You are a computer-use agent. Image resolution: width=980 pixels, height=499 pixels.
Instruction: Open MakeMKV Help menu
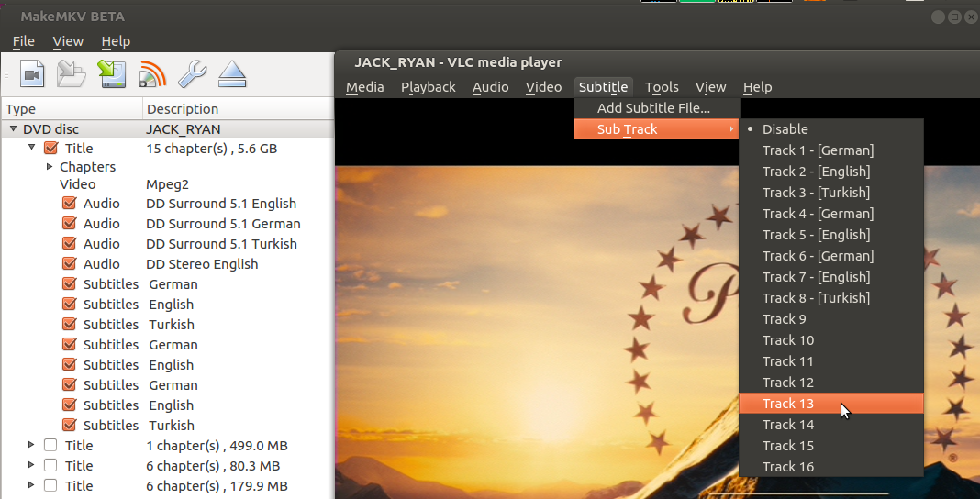(x=116, y=41)
